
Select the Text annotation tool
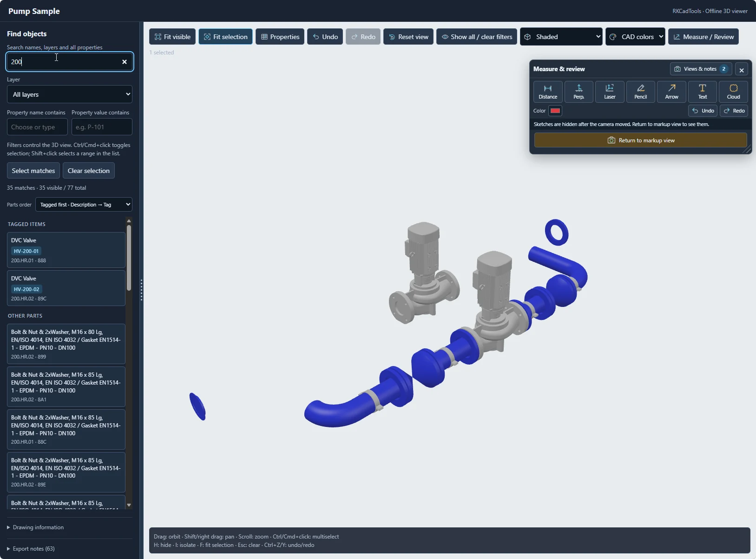[702, 92]
